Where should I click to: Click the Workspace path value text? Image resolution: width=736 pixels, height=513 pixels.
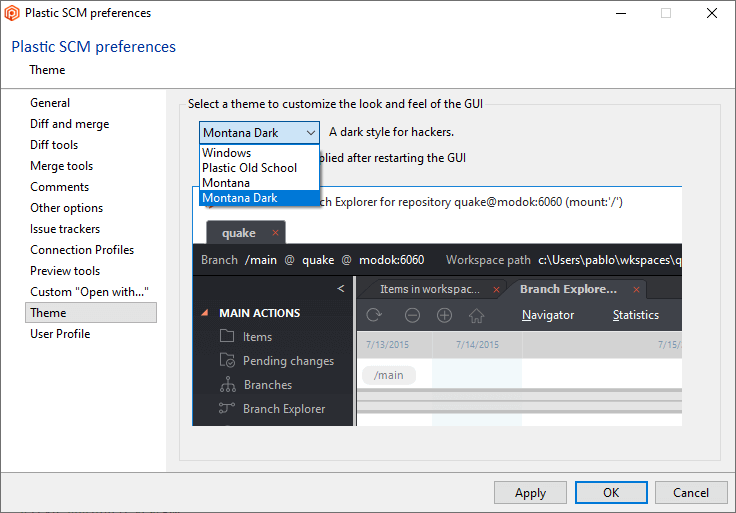point(610,260)
